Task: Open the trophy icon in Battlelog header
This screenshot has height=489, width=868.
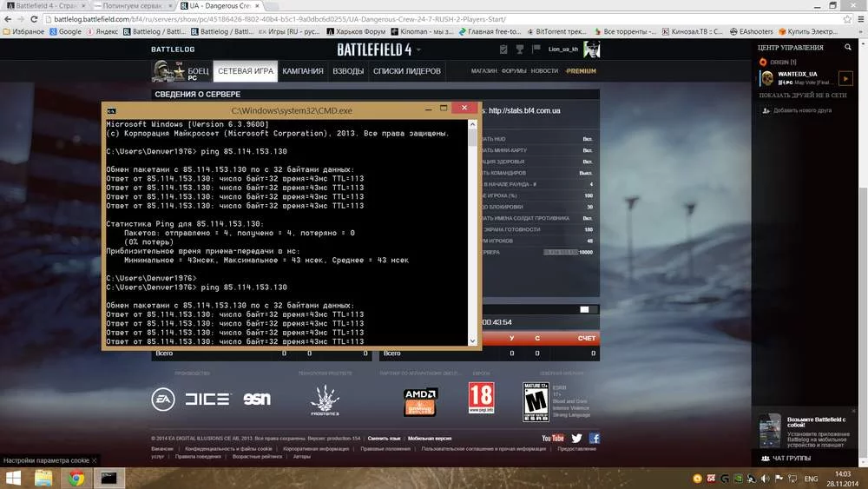Action: click(x=520, y=50)
